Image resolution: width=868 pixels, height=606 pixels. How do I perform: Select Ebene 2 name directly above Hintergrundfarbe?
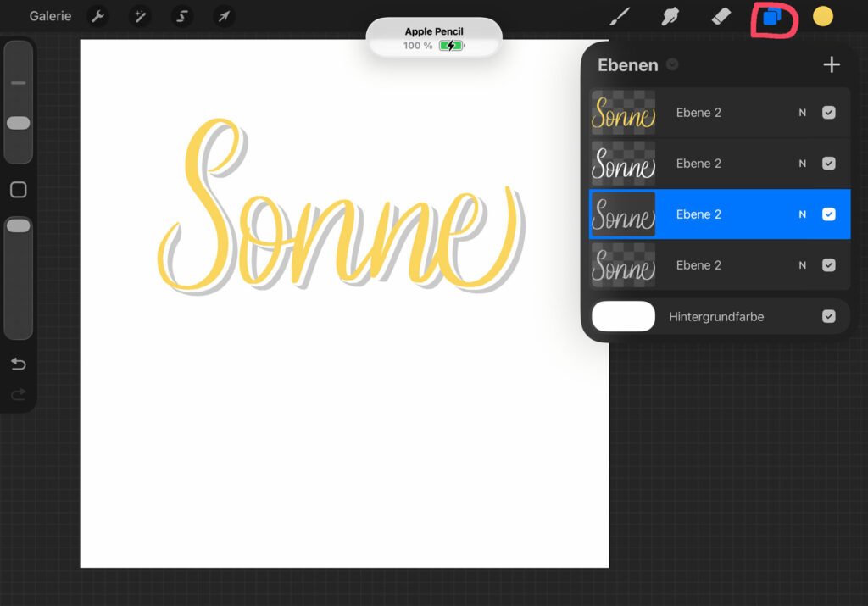(x=698, y=265)
